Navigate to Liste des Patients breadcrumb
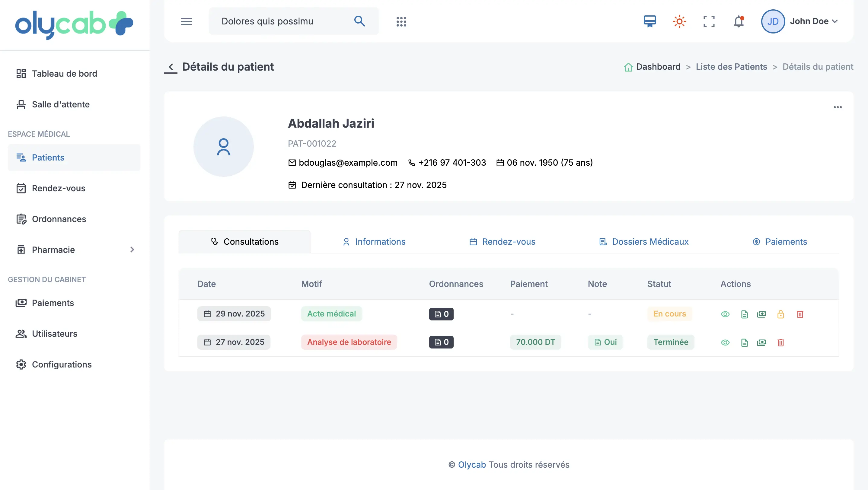This screenshot has height=490, width=868. point(731,67)
